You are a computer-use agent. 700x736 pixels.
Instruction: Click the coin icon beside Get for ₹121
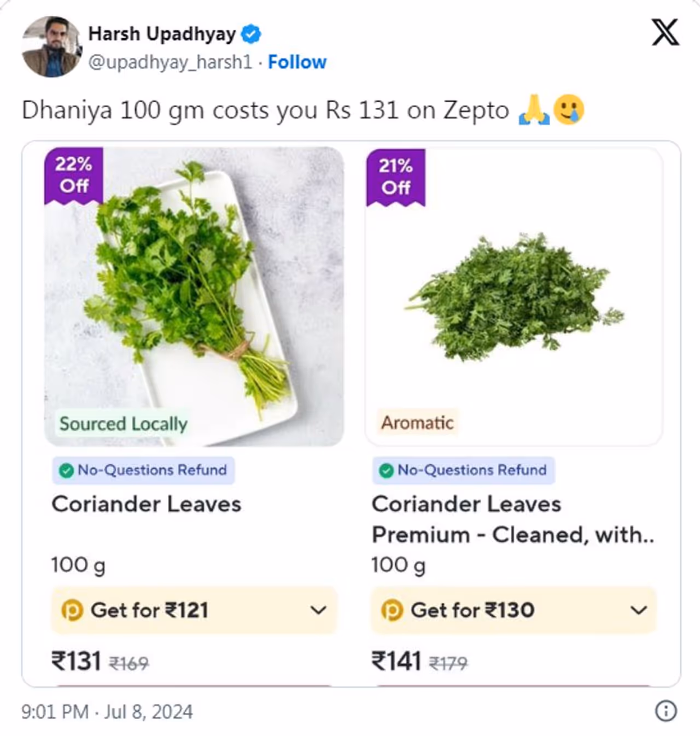pos(72,610)
